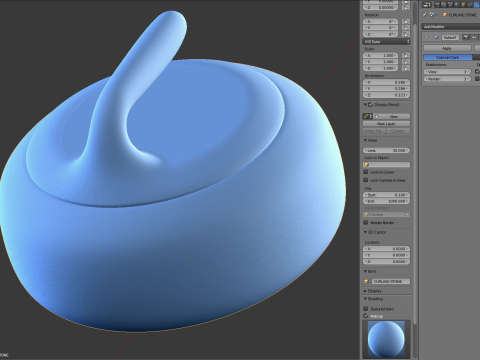Collapse the Grease Pencil panel triangle
Screen dimensions: 480x360
tap(365, 105)
